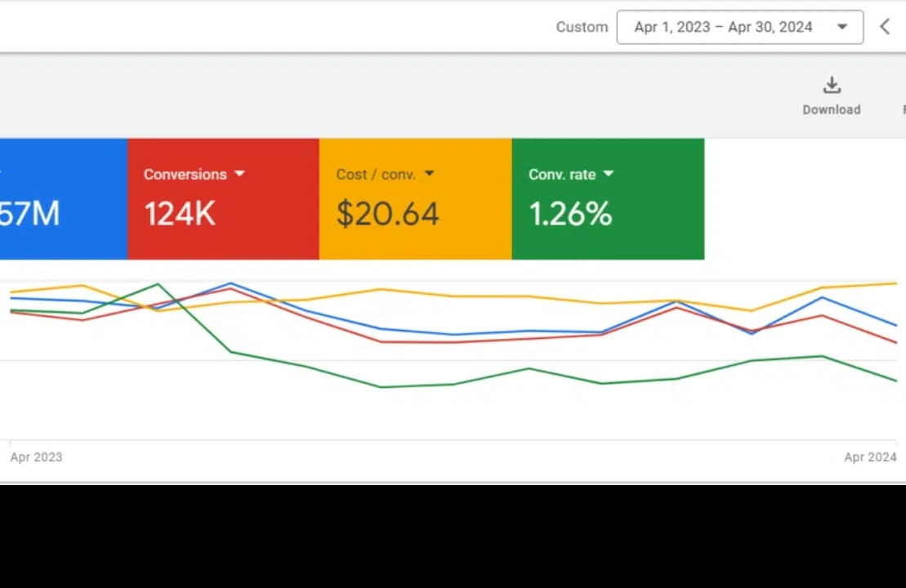Click the $20.64 cost value
906x588 pixels.
point(388,214)
